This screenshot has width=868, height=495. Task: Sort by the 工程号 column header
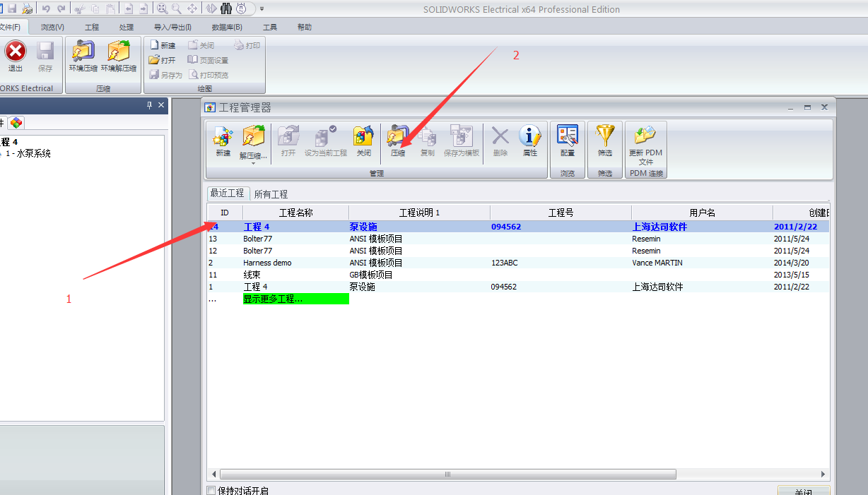pos(561,213)
